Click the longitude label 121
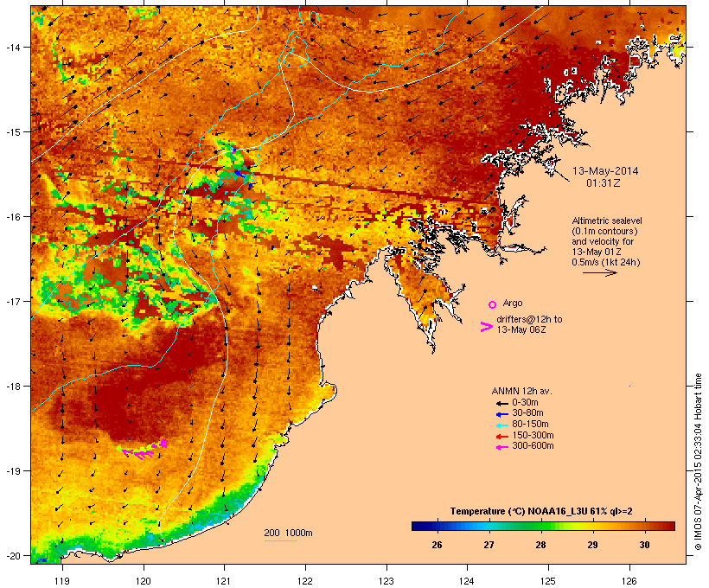709x588 pixels. click(224, 581)
